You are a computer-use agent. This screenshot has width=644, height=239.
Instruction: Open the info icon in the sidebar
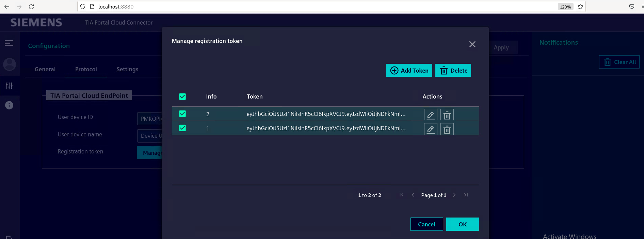(9, 105)
